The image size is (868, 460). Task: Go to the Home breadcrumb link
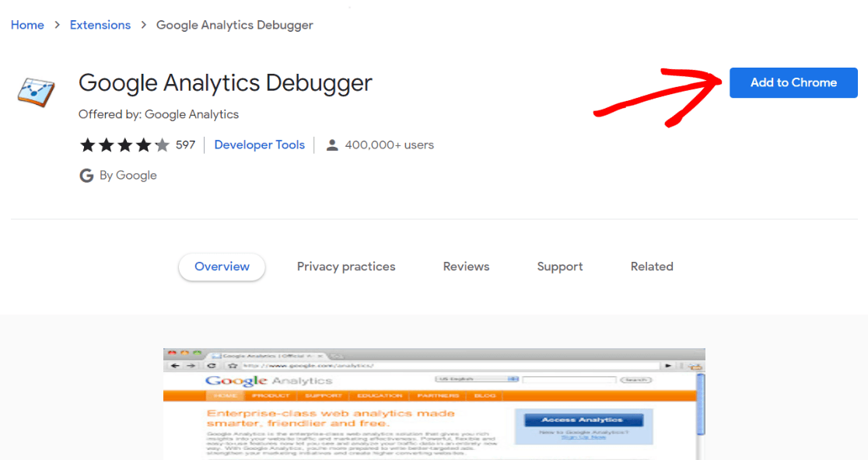[27, 25]
